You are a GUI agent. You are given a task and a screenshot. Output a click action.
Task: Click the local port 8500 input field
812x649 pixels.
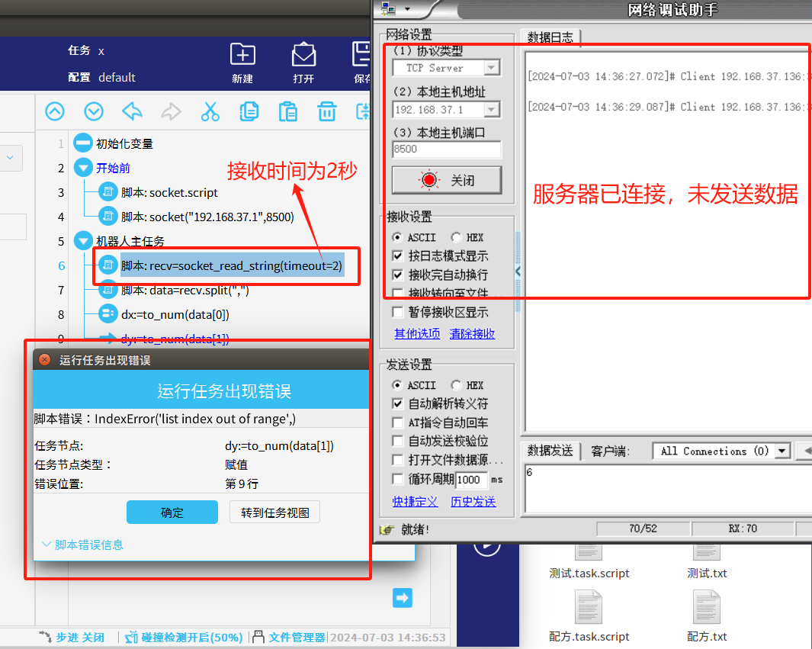point(446,149)
